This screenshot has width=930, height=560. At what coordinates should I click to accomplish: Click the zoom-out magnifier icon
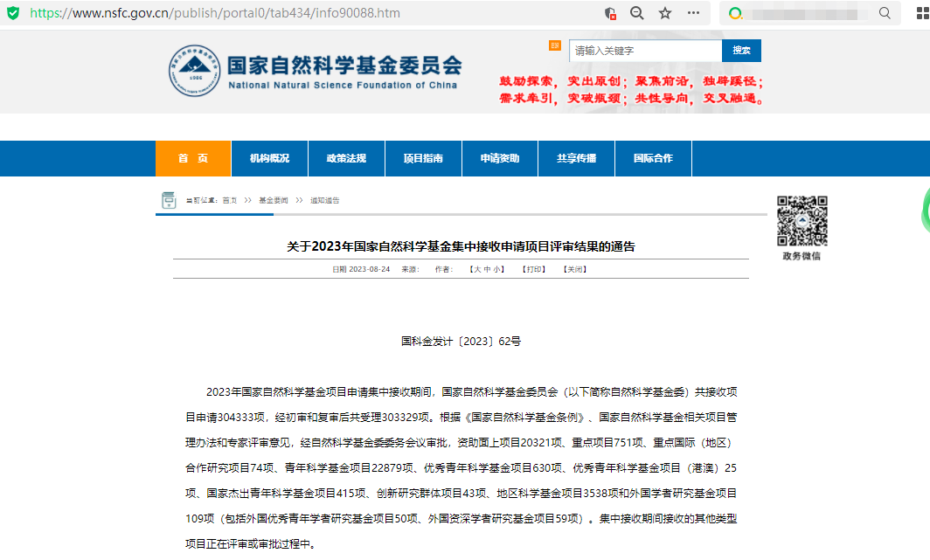click(637, 13)
